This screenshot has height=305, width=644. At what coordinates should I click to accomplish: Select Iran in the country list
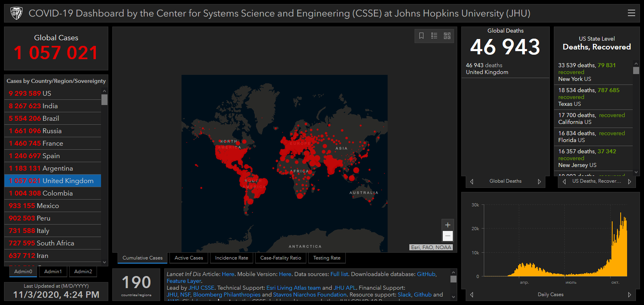tap(53, 256)
